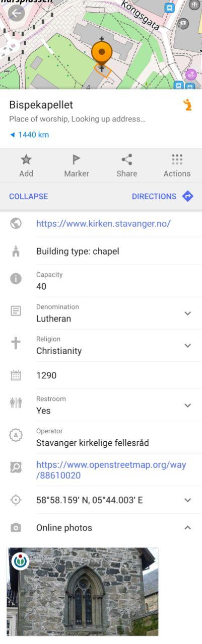
Task: Add Bispekapellet to favorites with star icon
Action: [26, 166]
